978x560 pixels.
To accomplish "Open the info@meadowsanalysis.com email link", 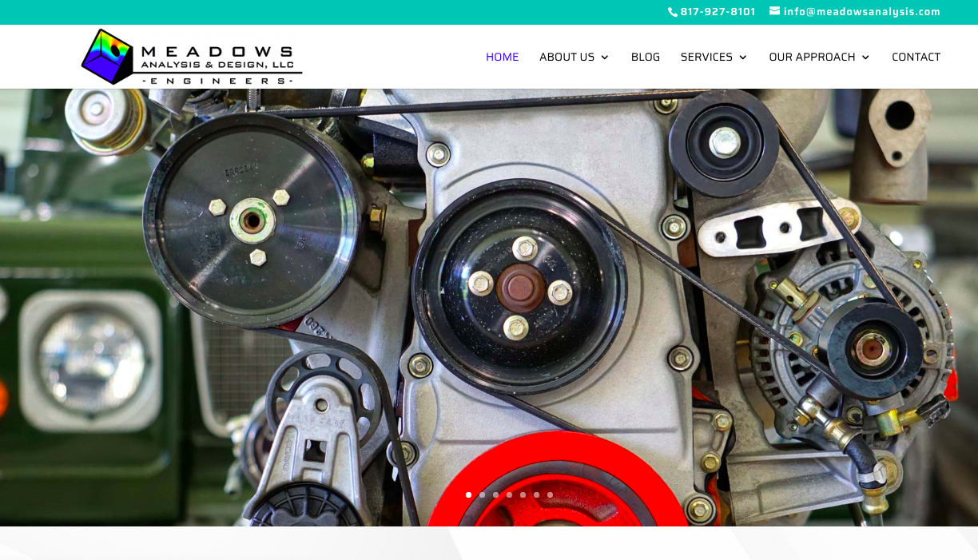I will [x=861, y=12].
